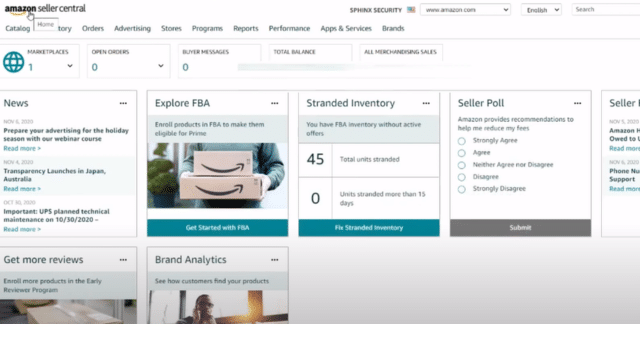The image size is (640, 360).
Task: Select the Agree radio option
Action: pos(462,153)
